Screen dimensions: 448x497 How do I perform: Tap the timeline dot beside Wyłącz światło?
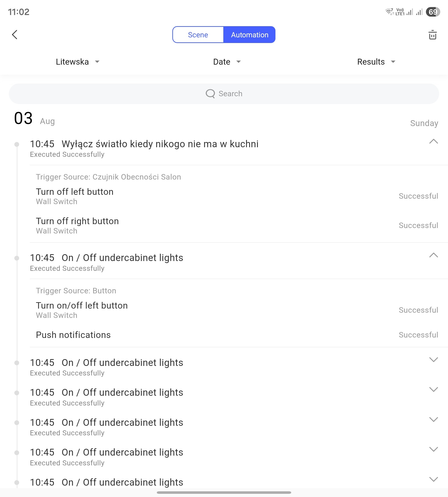[17, 144]
